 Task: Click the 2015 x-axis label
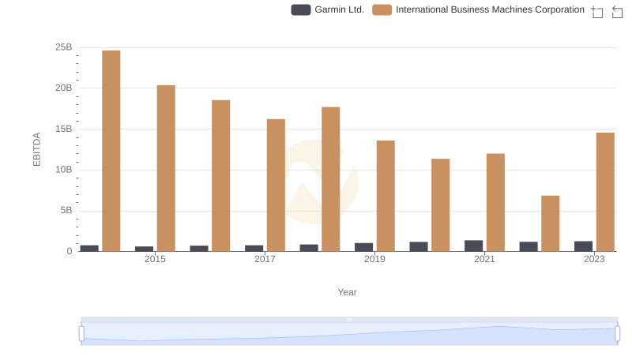[155, 259]
